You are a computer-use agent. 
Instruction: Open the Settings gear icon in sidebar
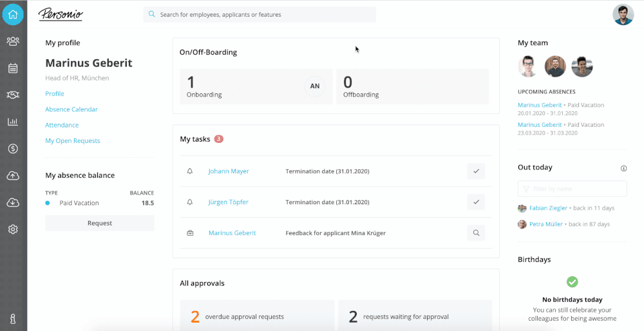(x=13, y=229)
